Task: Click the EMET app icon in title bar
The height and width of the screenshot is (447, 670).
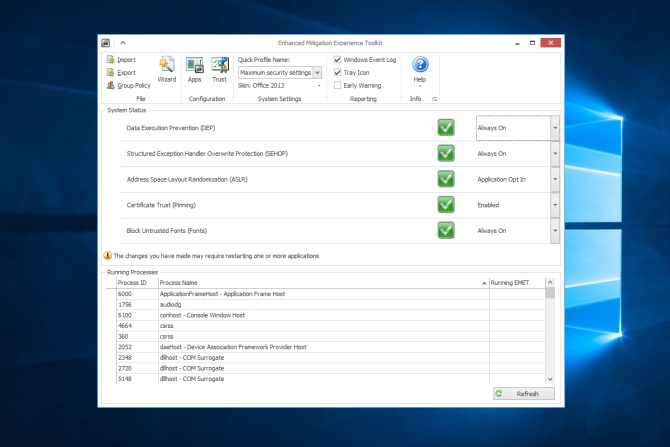Action: pos(106,43)
